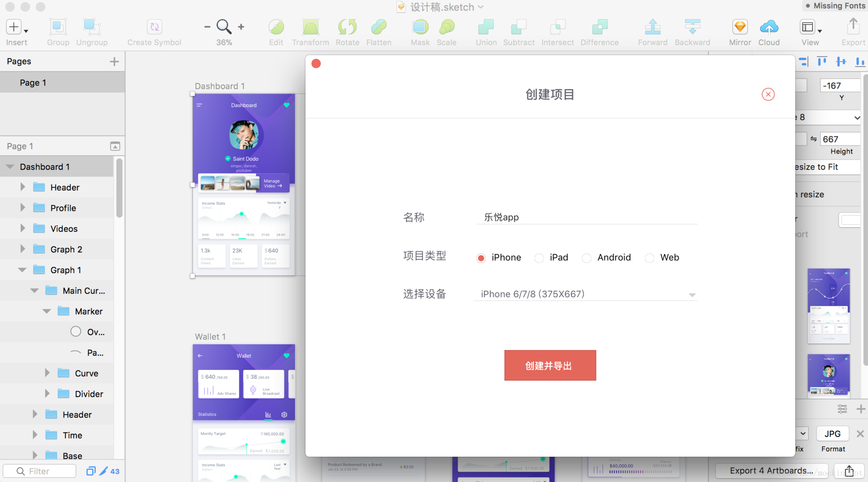Select the iPhone project type radio

(x=481, y=258)
